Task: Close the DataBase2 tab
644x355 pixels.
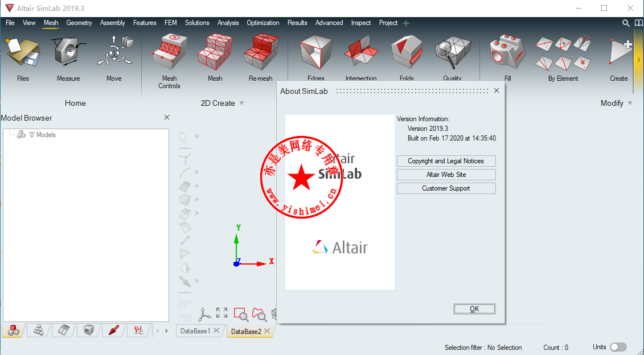Action: tap(268, 331)
